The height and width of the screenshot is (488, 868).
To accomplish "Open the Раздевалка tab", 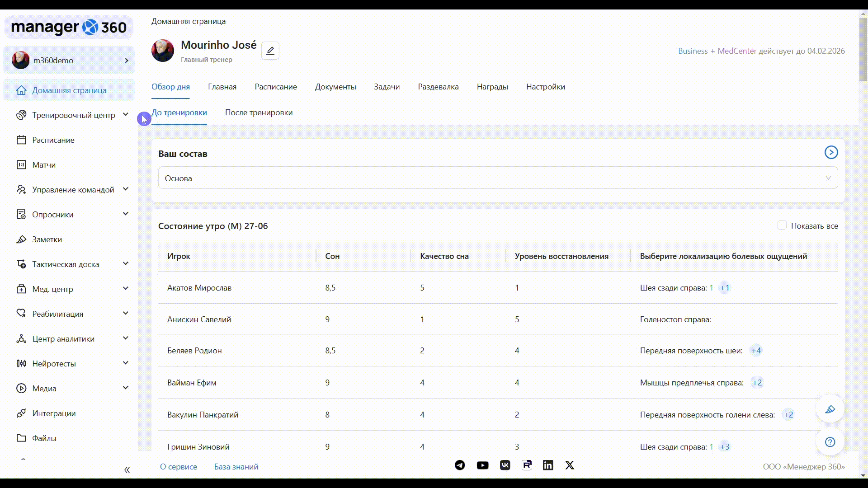I will [x=438, y=87].
